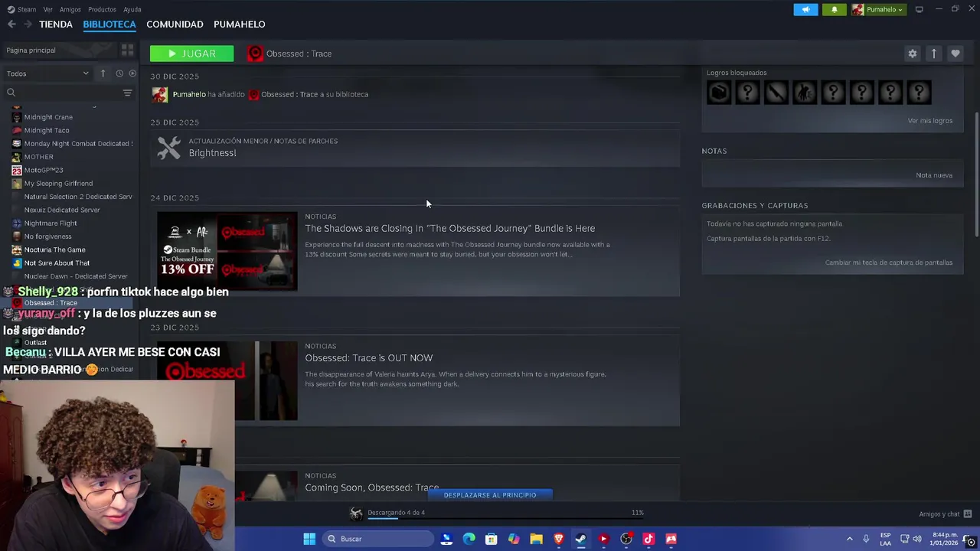980x551 pixels.
Task: Open the Amigos menu
Action: click(x=70, y=9)
